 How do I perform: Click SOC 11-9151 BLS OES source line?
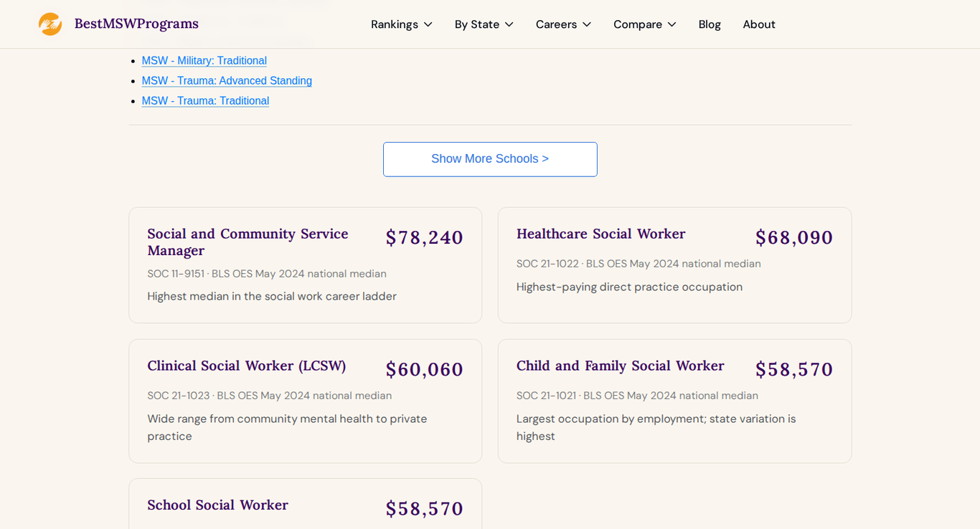[267, 274]
